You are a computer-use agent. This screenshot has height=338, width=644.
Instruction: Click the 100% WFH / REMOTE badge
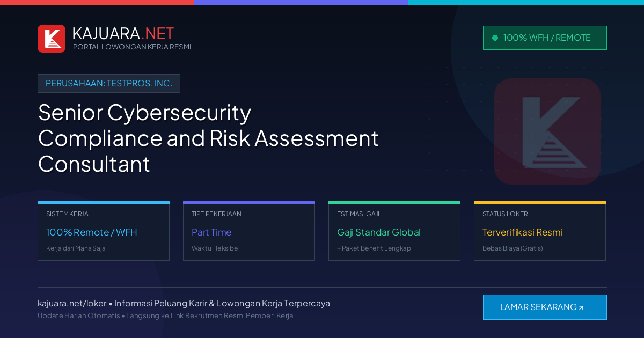[x=545, y=38]
